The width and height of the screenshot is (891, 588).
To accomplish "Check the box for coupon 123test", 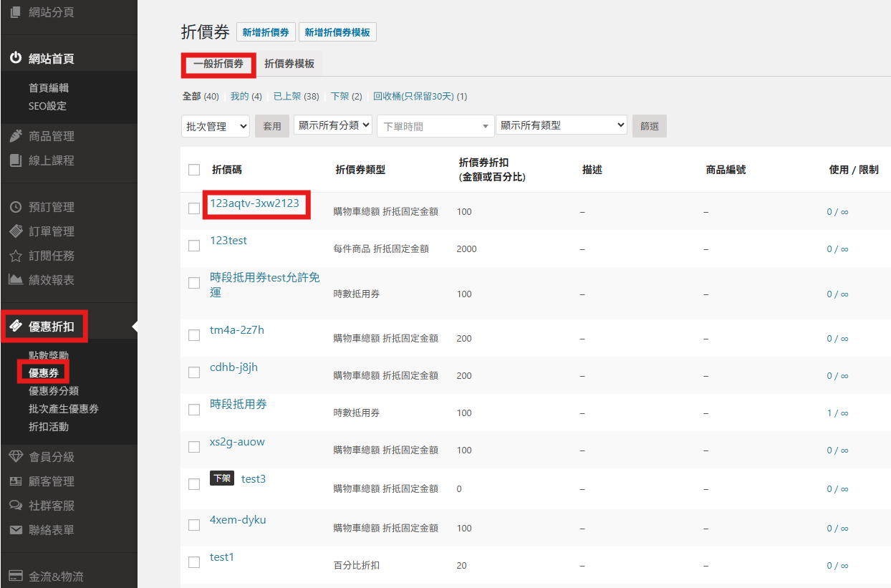I will coord(194,246).
